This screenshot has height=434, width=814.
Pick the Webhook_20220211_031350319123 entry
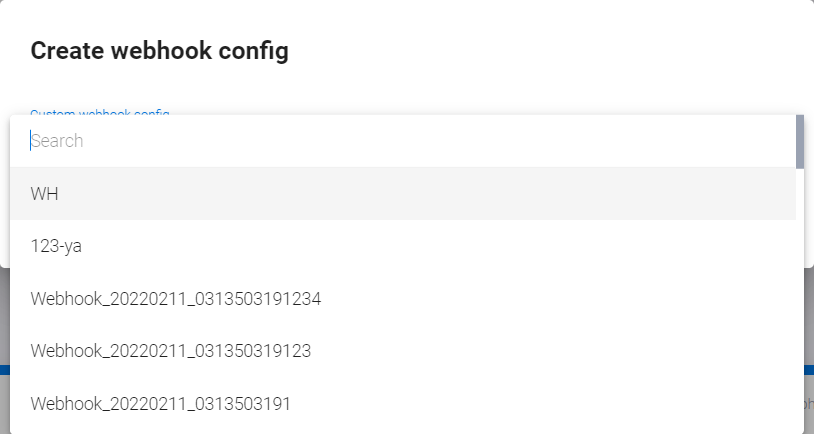coord(171,351)
